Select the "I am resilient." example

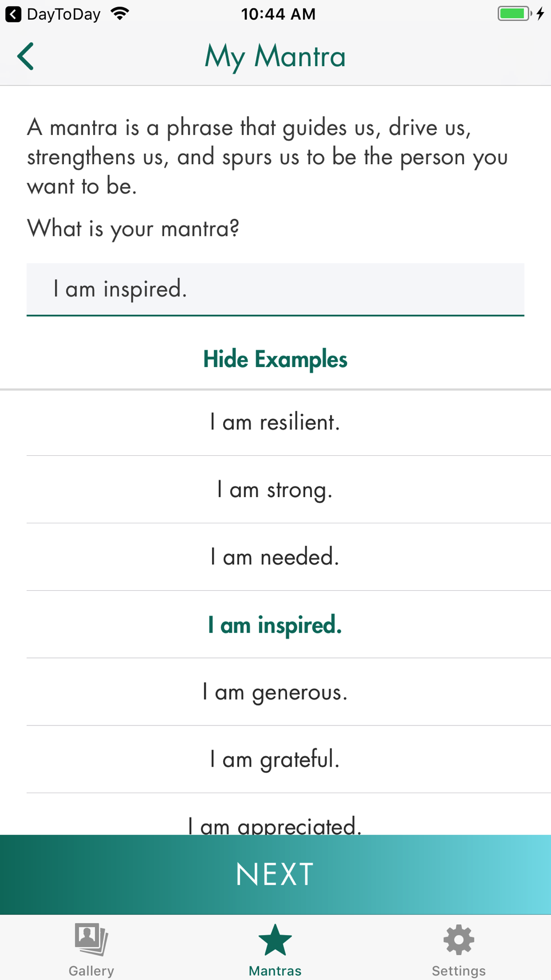pos(275,423)
